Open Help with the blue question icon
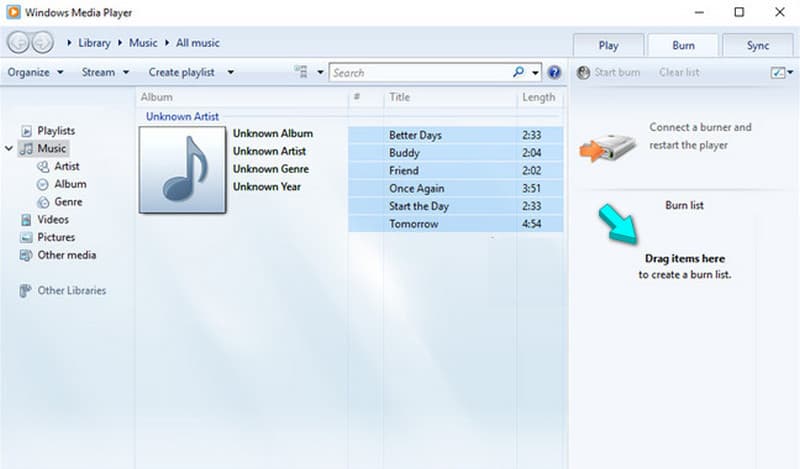 (x=554, y=72)
